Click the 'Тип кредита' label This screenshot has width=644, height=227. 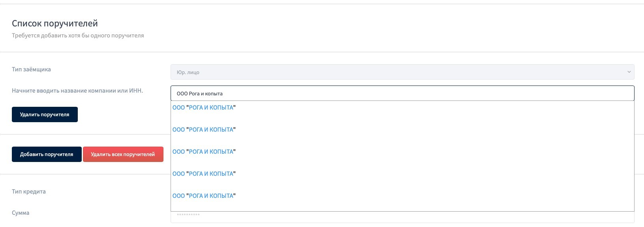(29, 192)
